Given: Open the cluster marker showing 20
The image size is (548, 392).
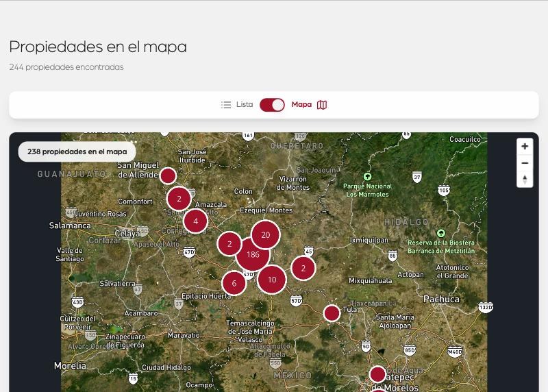Looking at the screenshot, I should pyautogui.click(x=266, y=235).
